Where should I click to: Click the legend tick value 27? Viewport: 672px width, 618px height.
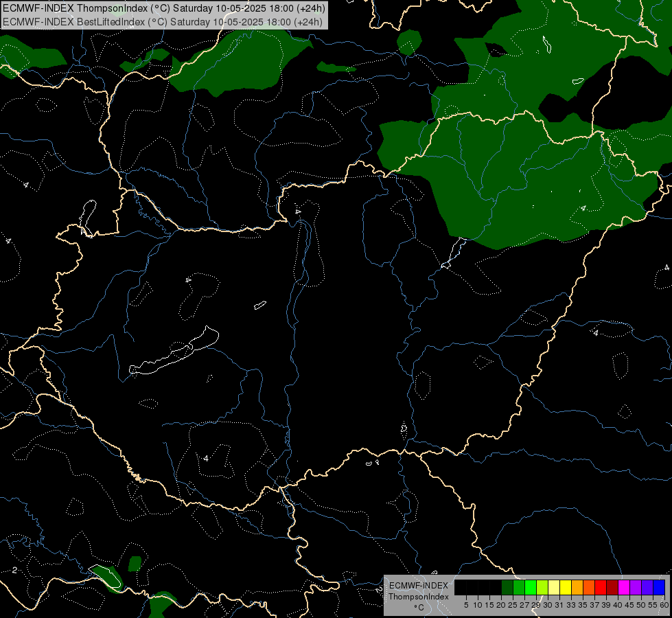525,605
